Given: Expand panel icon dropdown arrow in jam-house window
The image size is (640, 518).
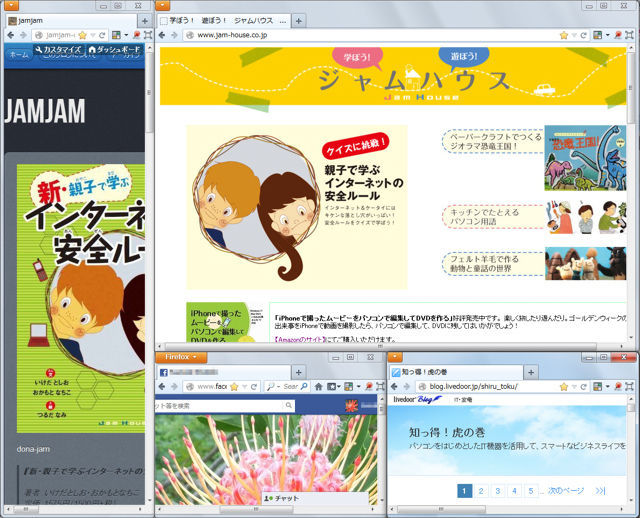Looking at the screenshot, I should point(607,35).
